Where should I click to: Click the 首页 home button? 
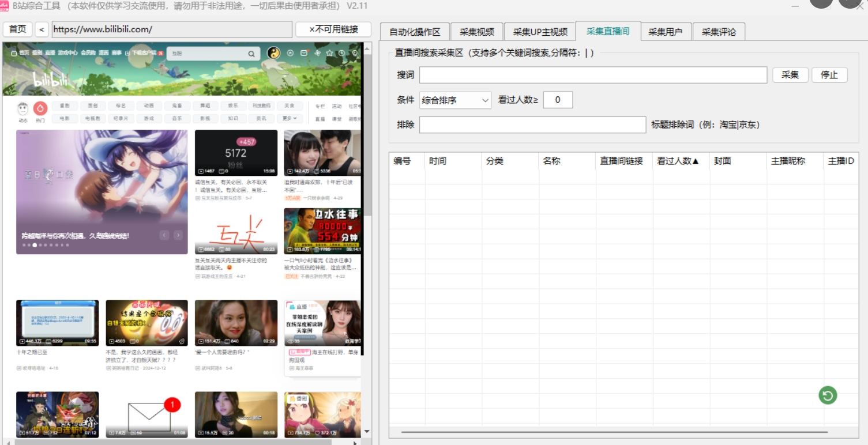coord(18,29)
